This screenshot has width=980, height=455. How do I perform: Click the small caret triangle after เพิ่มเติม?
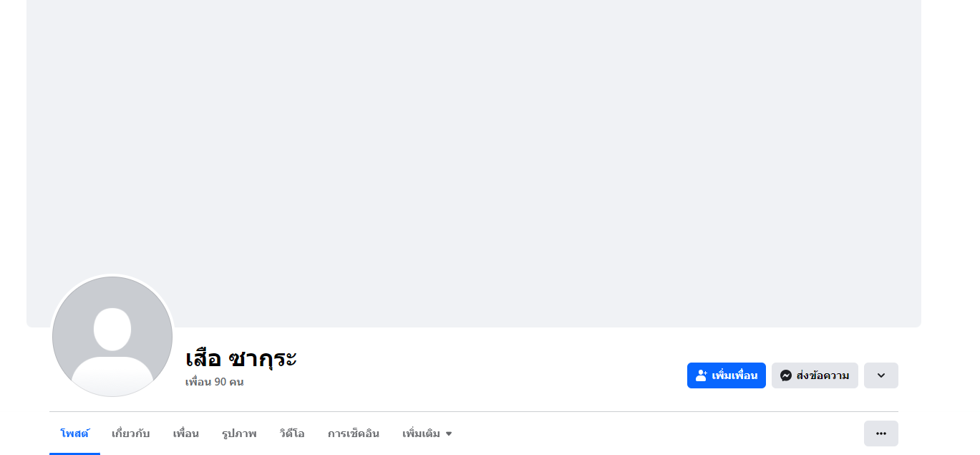[449, 434]
